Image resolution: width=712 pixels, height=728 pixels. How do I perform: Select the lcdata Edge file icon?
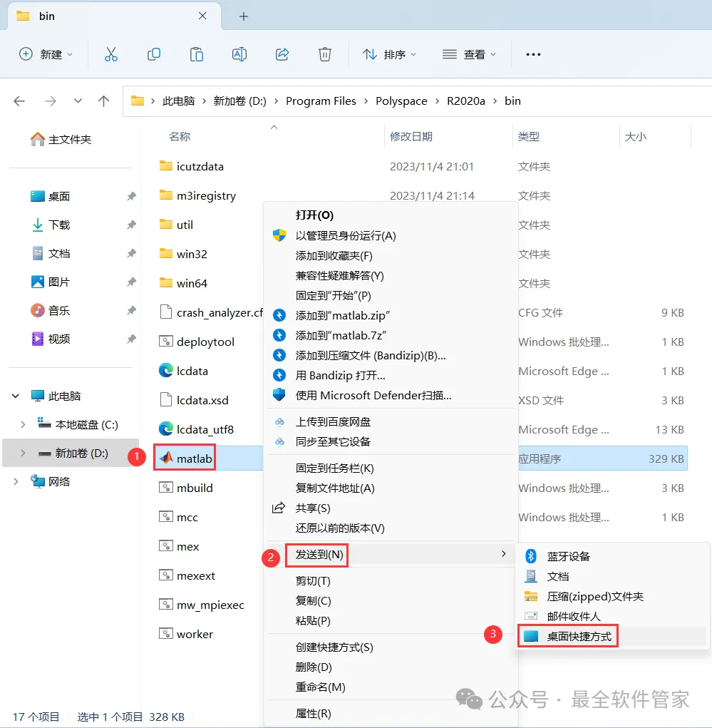pyautogui.click(x=165, y=371)
